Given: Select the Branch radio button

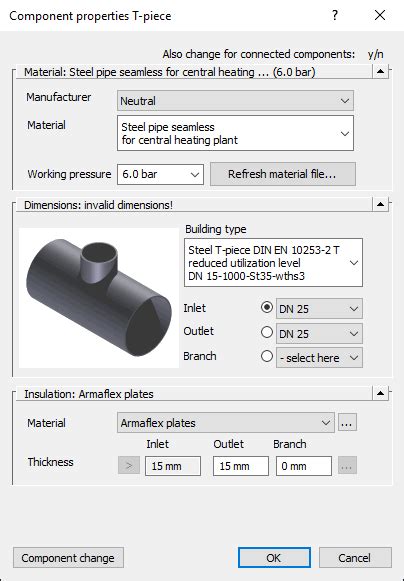Looking at the screenshot, I should click(267, 356).
